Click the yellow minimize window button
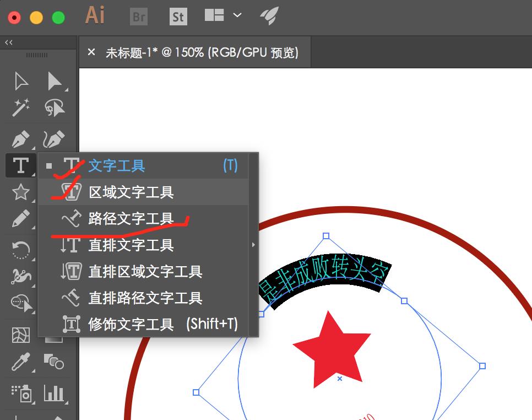This screenshot has width=532, height=420. 36,17
